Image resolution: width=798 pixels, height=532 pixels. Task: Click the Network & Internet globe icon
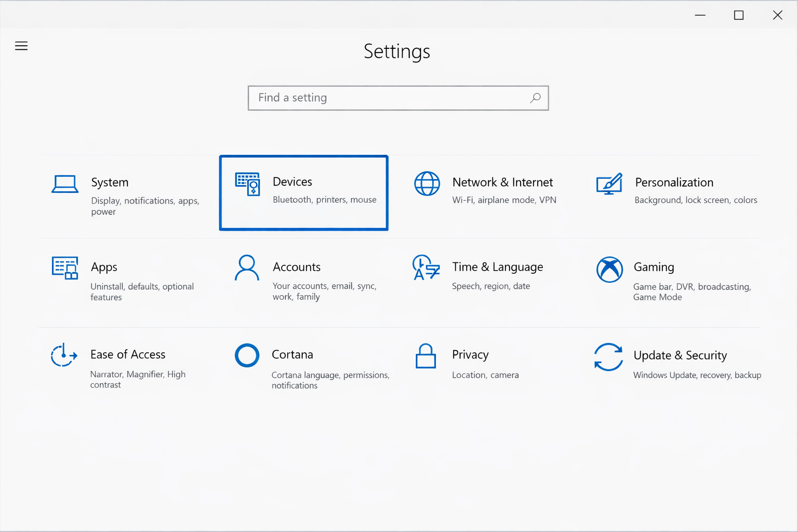pyautogui.click(x=427, y=183)
